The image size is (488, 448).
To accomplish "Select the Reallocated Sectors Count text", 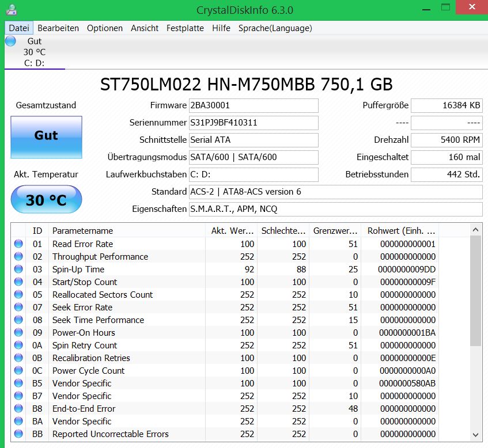I will coord(103,295).
